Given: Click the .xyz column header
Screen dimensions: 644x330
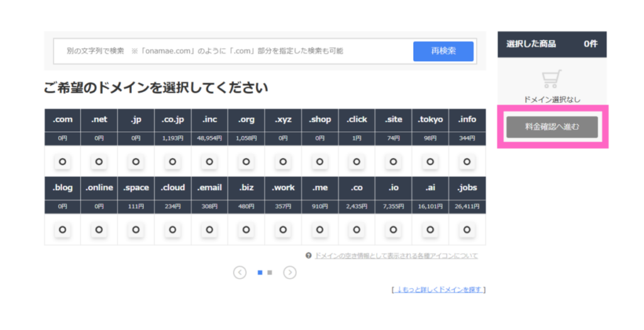Looking at the screenshot, I should (283, 119).
